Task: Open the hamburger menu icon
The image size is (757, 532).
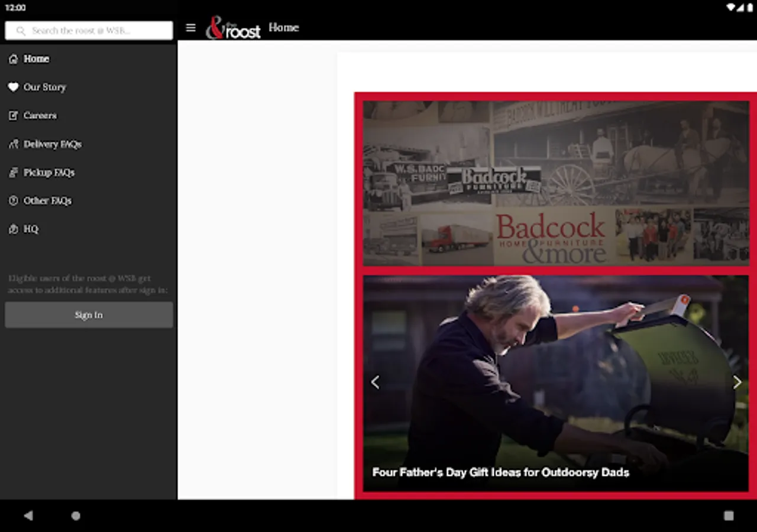Action: tap(190, 28)
